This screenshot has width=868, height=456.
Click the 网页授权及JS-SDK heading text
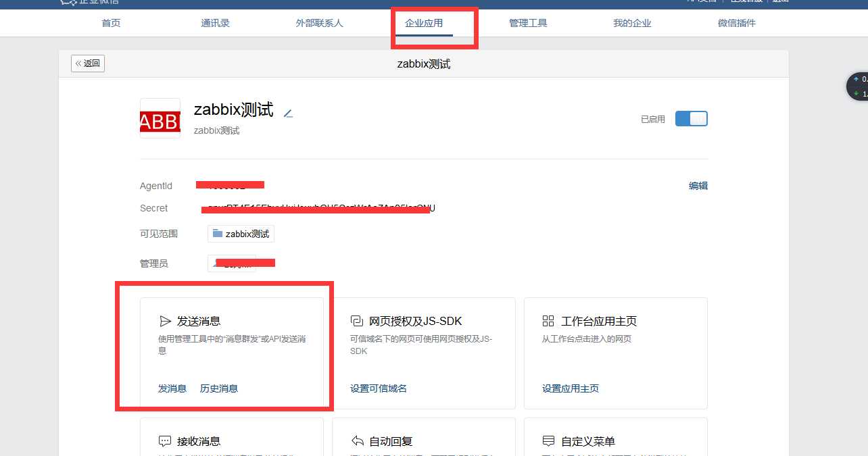coord(416,321)
